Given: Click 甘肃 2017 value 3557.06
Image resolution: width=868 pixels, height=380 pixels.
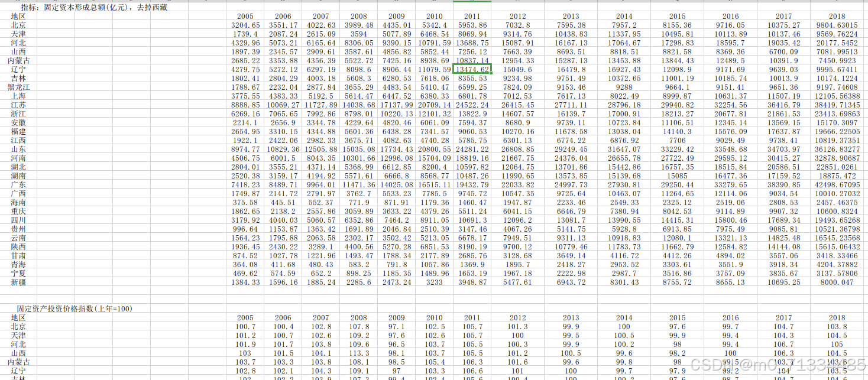Looking at the screenshot, I should (x=784, y=255).
